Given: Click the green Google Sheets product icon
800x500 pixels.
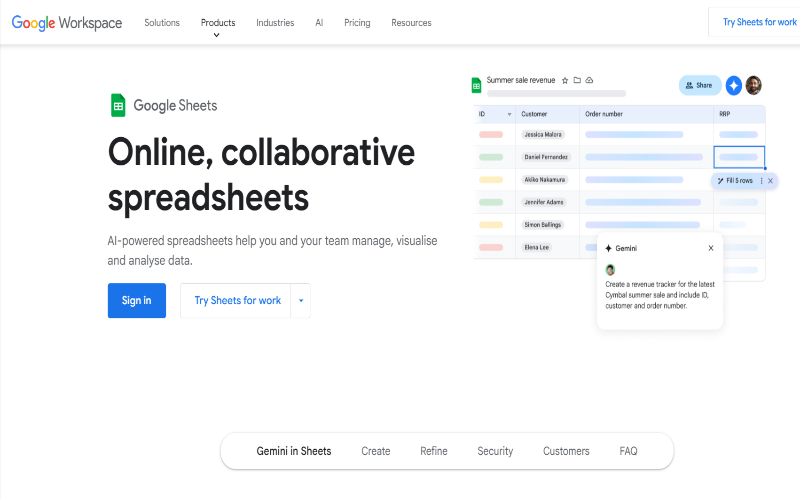Looking at the screenshot, I should click(x=118, y=106).
